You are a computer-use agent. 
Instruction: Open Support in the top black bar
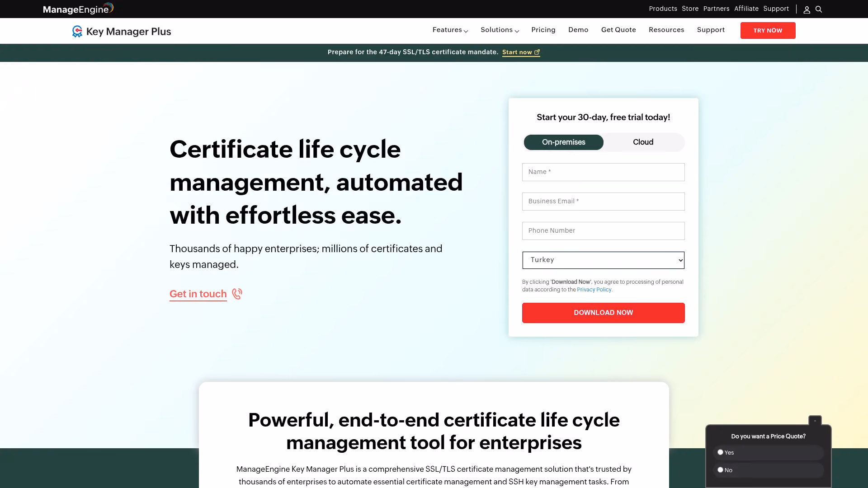click(776, 9)
